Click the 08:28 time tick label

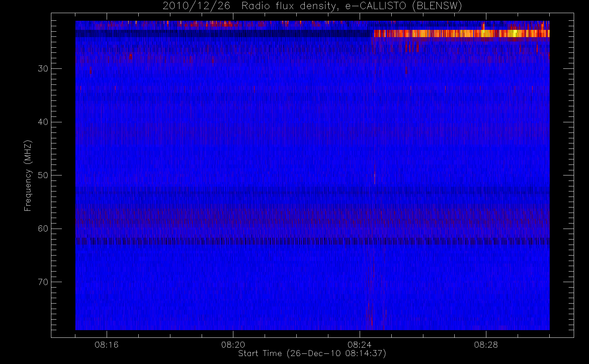coord(486,345)
